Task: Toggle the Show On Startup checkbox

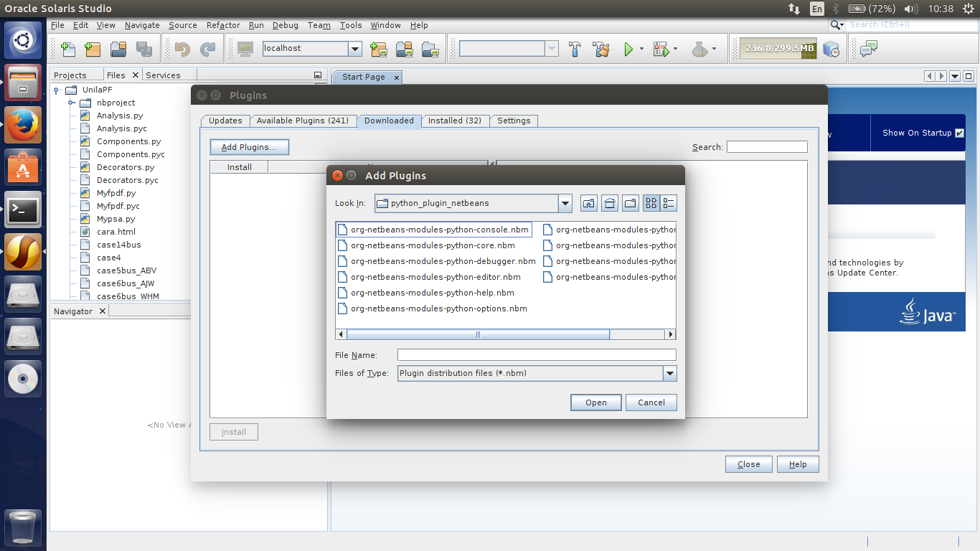Action: click(x=960, y=133)
